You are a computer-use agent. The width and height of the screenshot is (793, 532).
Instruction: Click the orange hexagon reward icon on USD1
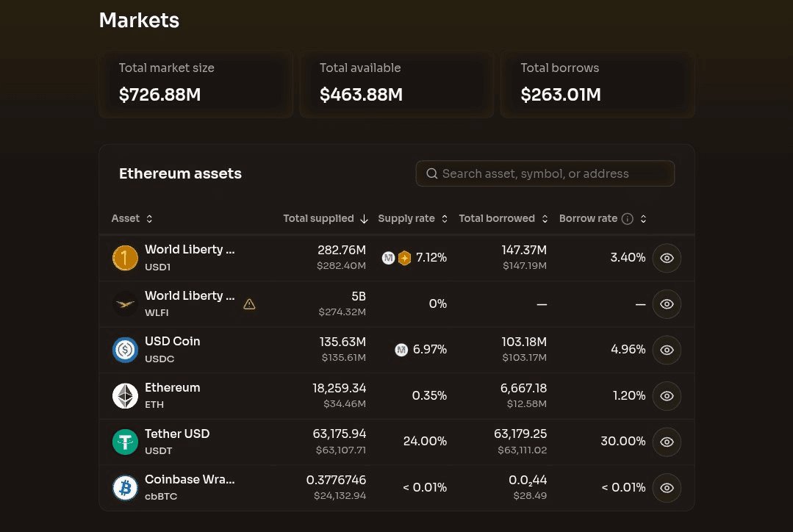click(x=405, y=258)
